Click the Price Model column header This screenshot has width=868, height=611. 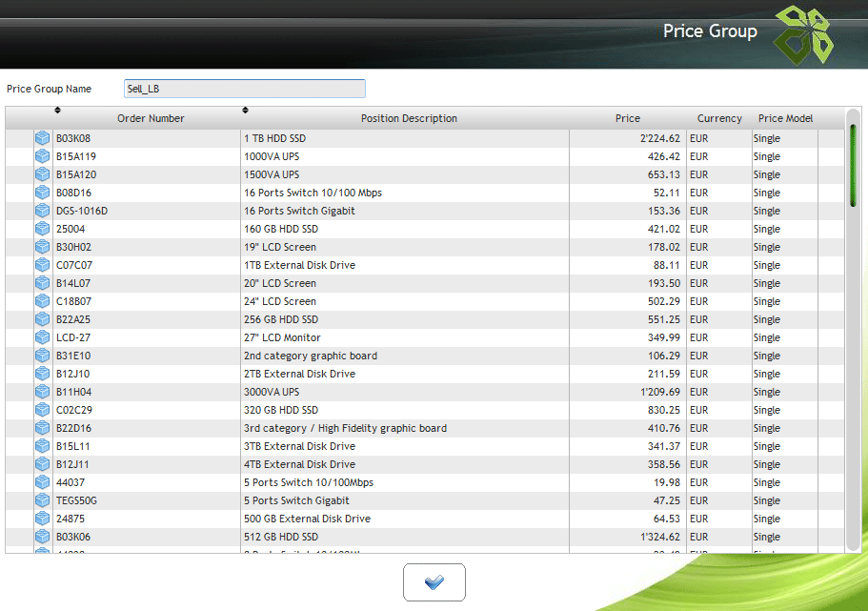[785, 118]
